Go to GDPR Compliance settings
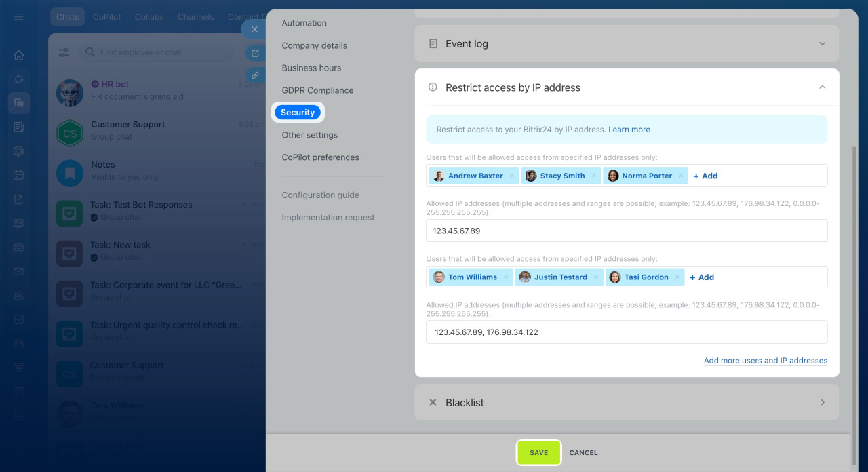 pos(317,90)
